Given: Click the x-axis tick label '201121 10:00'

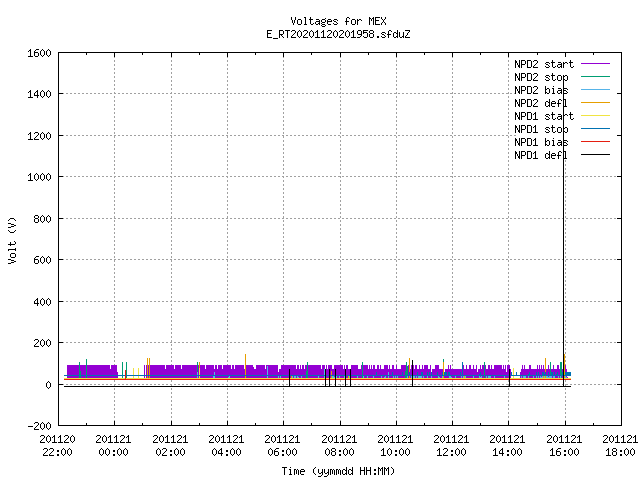Looking at the screenshot, I should click(395, 446).
